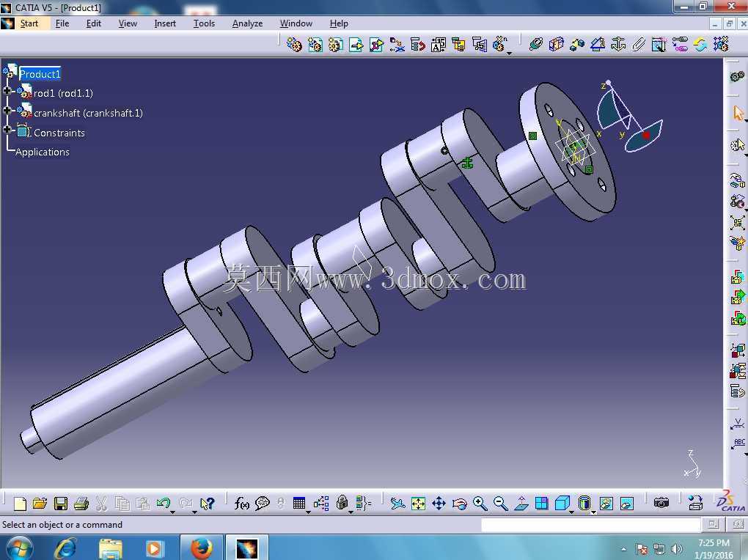Open the Shading view mode dropdown arrow

point(593,512)
